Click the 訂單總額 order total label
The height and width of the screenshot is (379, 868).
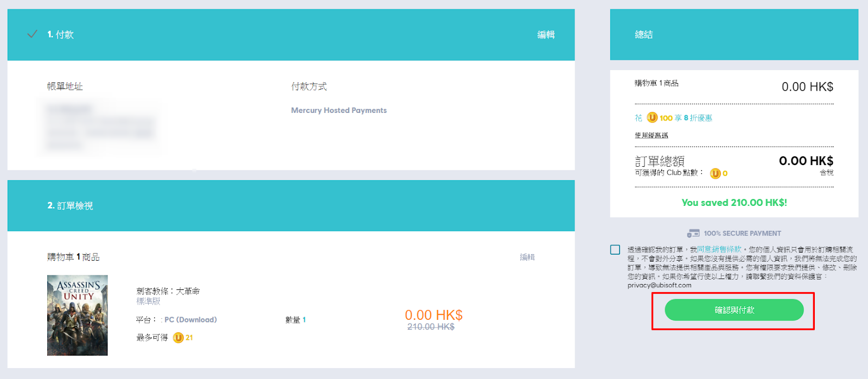[660, 161]
